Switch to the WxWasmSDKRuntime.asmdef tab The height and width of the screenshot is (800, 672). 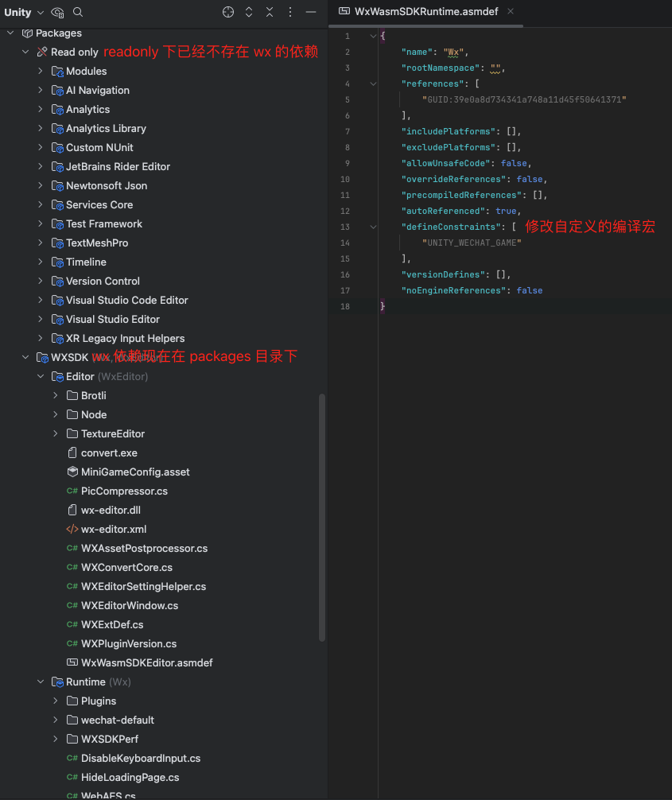[x=425, y=12]
